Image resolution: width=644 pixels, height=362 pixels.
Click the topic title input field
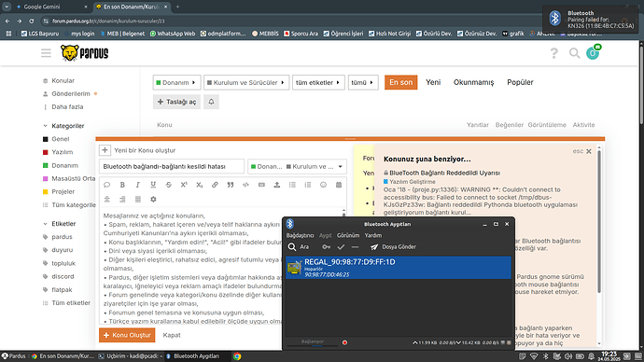pos(172,167)
